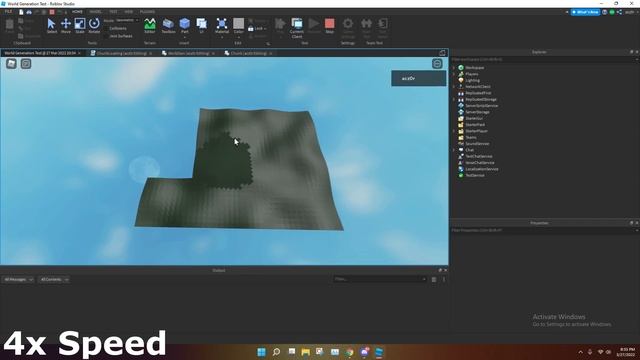Switch Current Client view

(297, 28)
